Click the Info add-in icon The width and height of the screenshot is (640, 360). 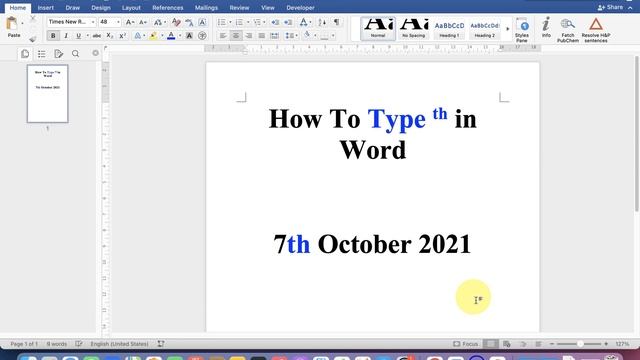[546, 28]
